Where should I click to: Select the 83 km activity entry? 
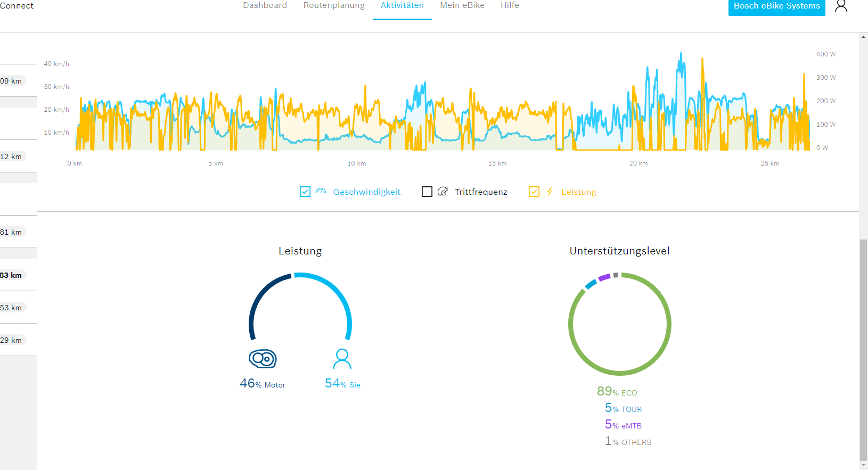(x=12, y=275)
